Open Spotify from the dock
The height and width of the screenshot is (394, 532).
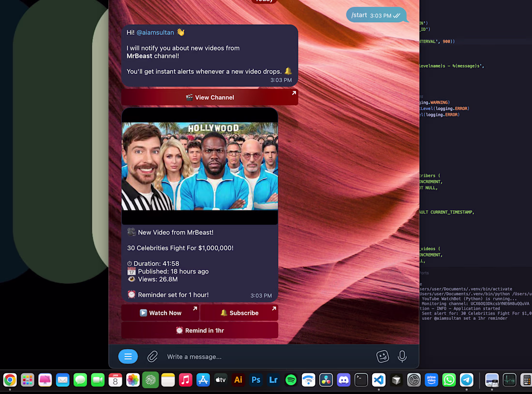click(x=291, y=380)
